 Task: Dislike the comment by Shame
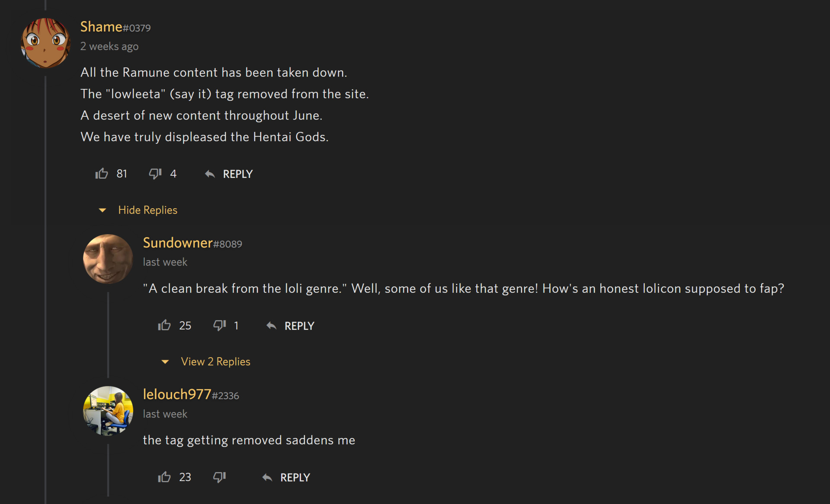point(155,174)
